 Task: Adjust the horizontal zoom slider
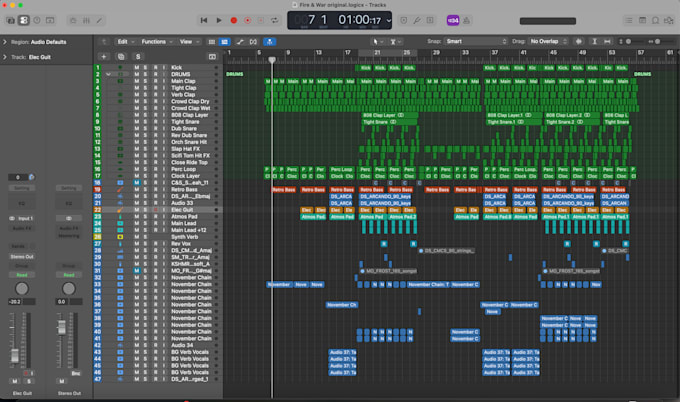tap(657, 42)
